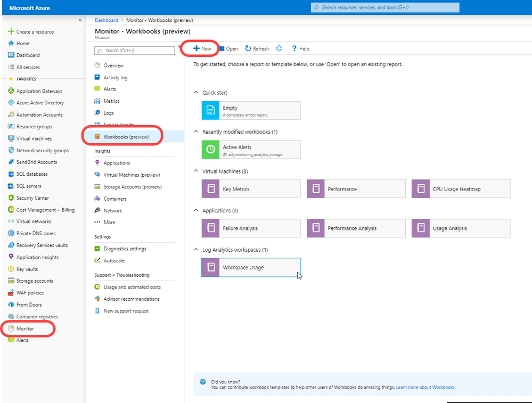532x403 pixels.
Task: Open the Empty report quick start tile
Action: coord(251,111)
